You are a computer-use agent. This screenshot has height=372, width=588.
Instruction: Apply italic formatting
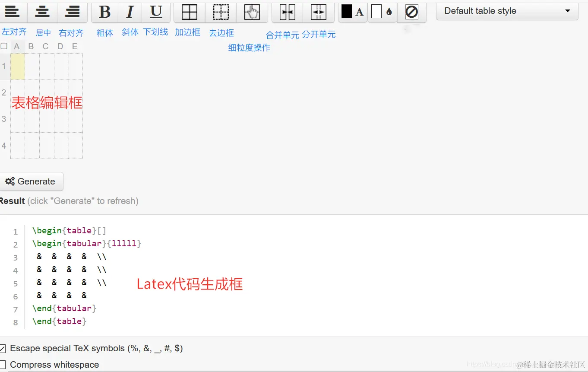[130, 12]
